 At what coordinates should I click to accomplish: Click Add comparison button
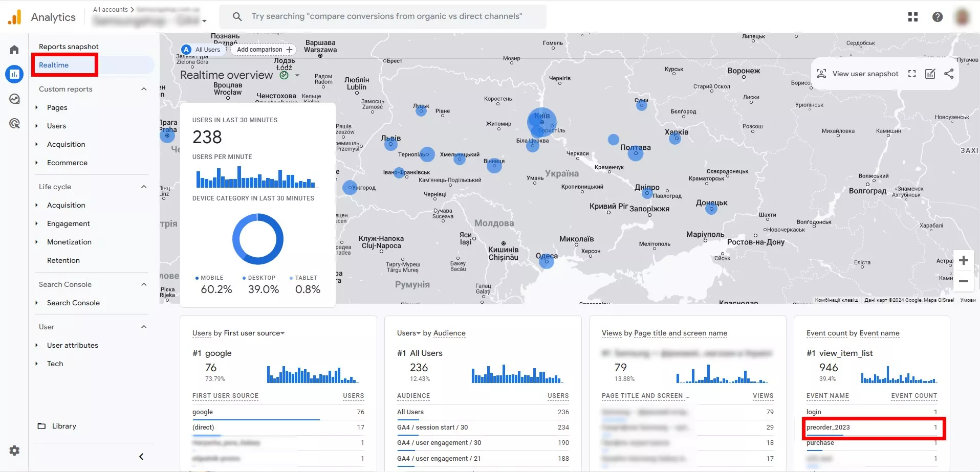pyautogui.click(x=264, y=50)
